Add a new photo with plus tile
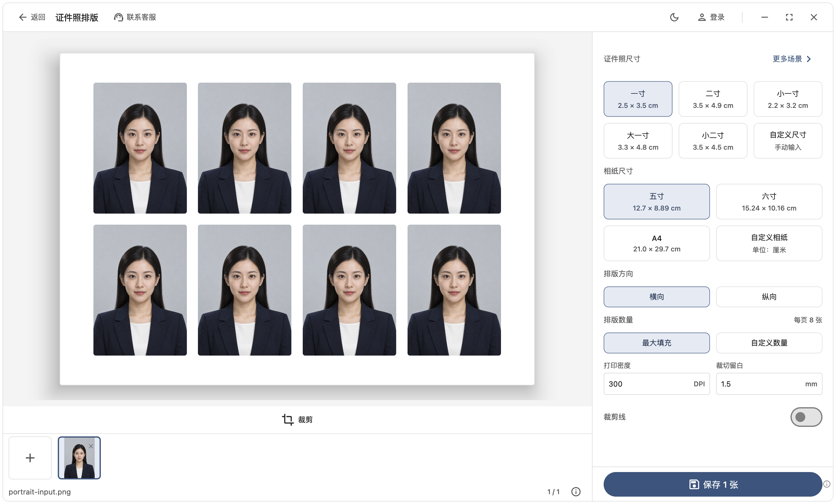The height and width of the screenshot is (504, 836). point(30,458)
